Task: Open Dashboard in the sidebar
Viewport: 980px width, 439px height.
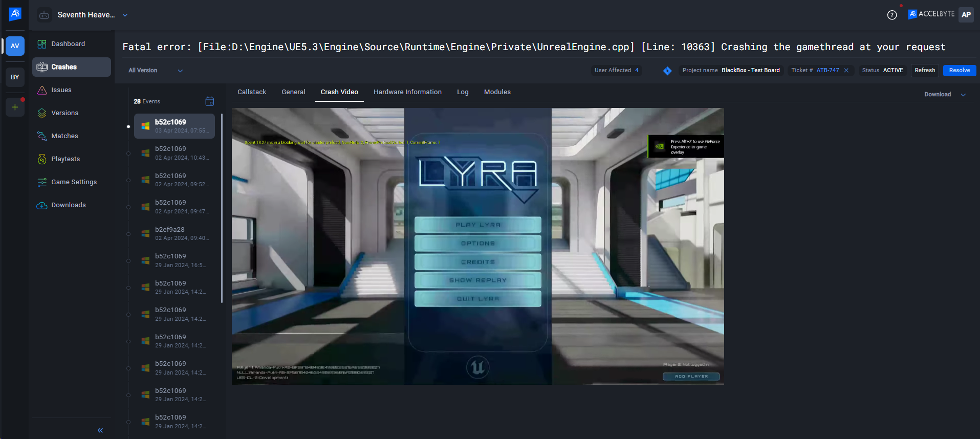Action: 72,44
